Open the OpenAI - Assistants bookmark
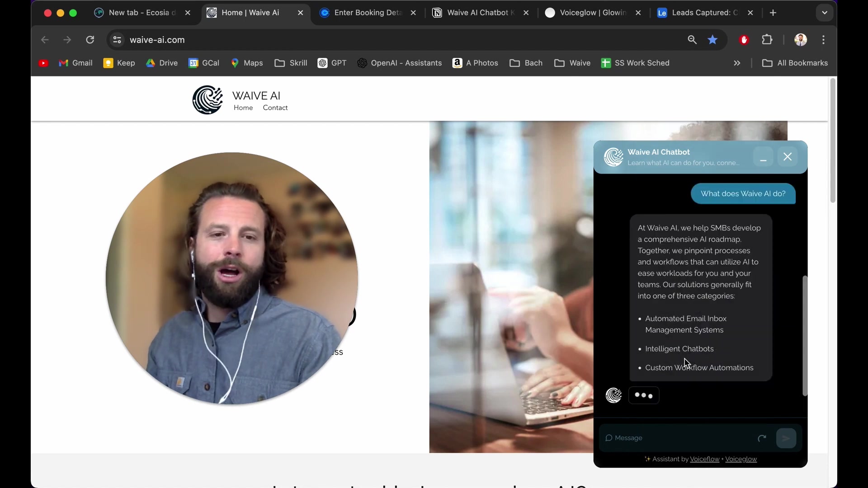 point(399,63)
